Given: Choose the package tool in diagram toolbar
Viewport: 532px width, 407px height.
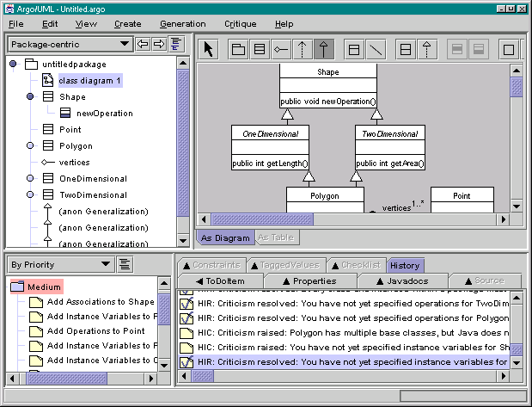Looking at the screenshot, I should tap(239, 49).
